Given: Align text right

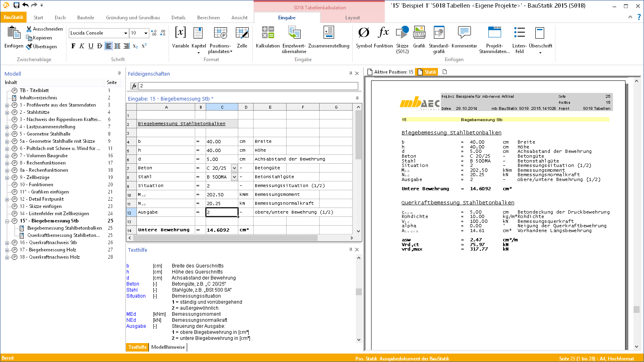Looking at the screenshot, I should click(126, 46).
